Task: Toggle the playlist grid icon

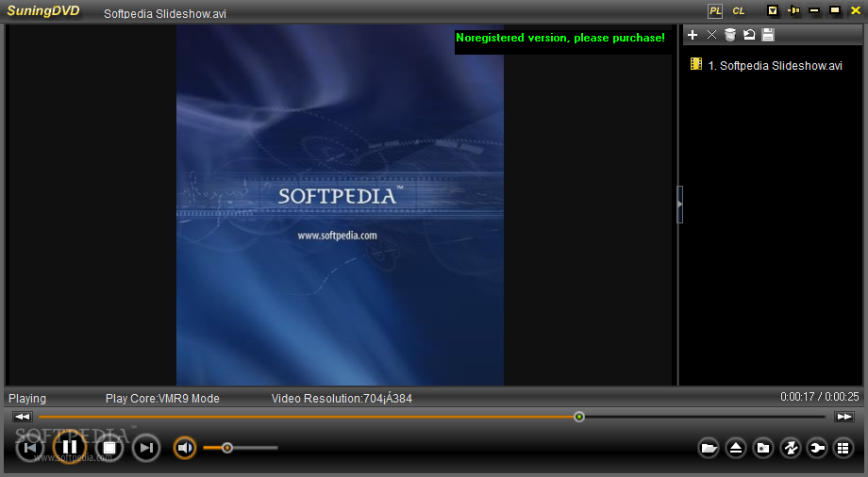Action: pos(843,448)
